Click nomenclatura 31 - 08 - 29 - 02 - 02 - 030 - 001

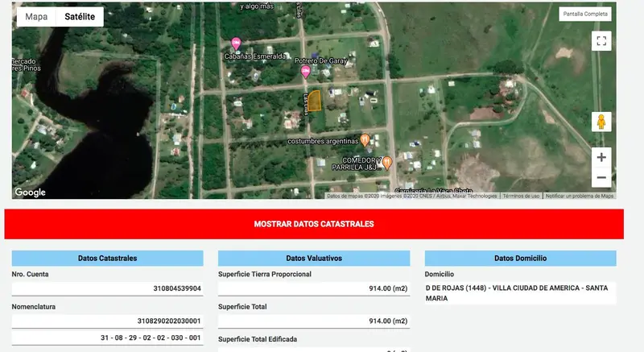click(108, 338)
